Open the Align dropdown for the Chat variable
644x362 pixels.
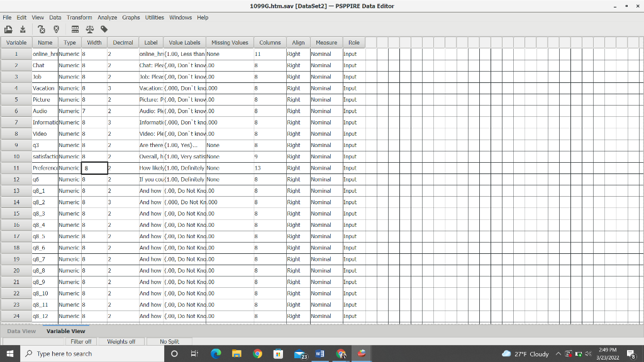pyautogui.click(x=298, y=65)
